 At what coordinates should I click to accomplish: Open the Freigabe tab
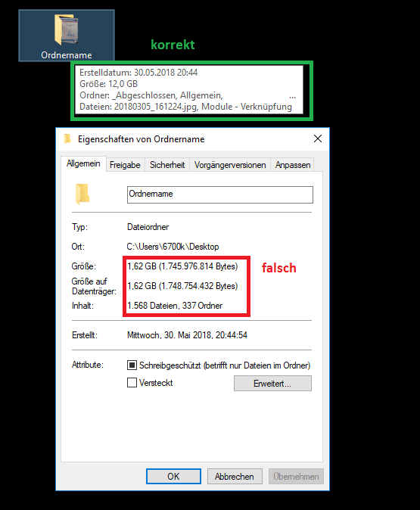(125, 165)
